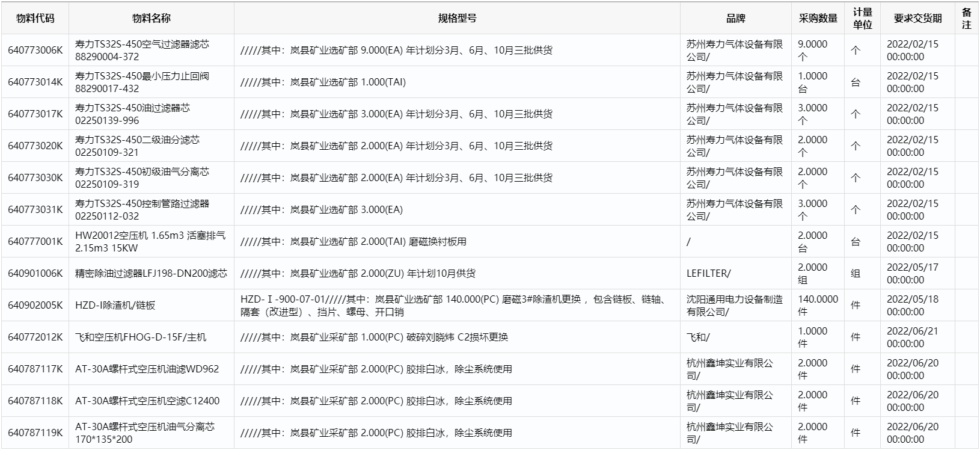The width and height of the screenshot is (980, 450).
Task: Select material code 640787118K
Action: pyautogui.click(x=35, y=401)
